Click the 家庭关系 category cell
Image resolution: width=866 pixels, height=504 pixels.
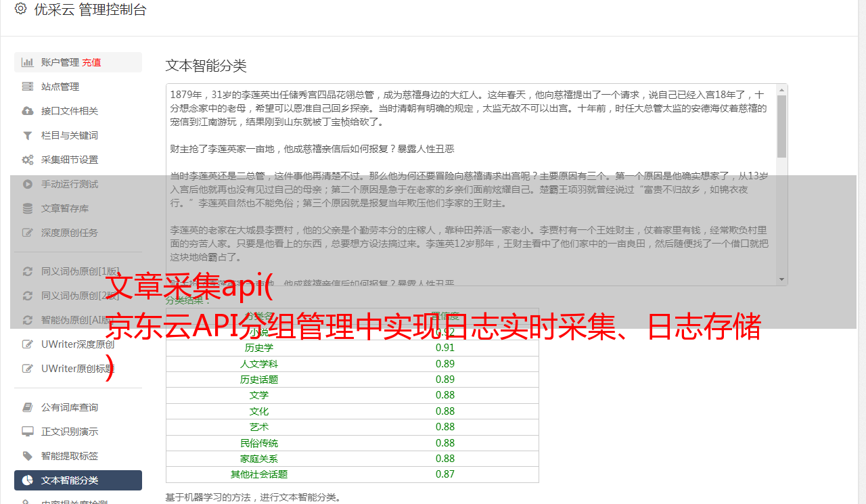(x=259, y=459)
